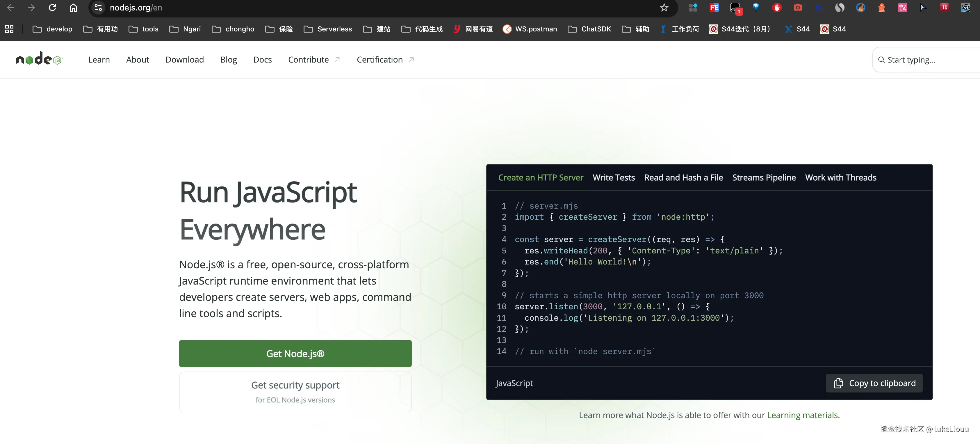Viewport: 980px width, 444px height.
Task: Click the green Get Node.js button
Action: tap(295, 354)
